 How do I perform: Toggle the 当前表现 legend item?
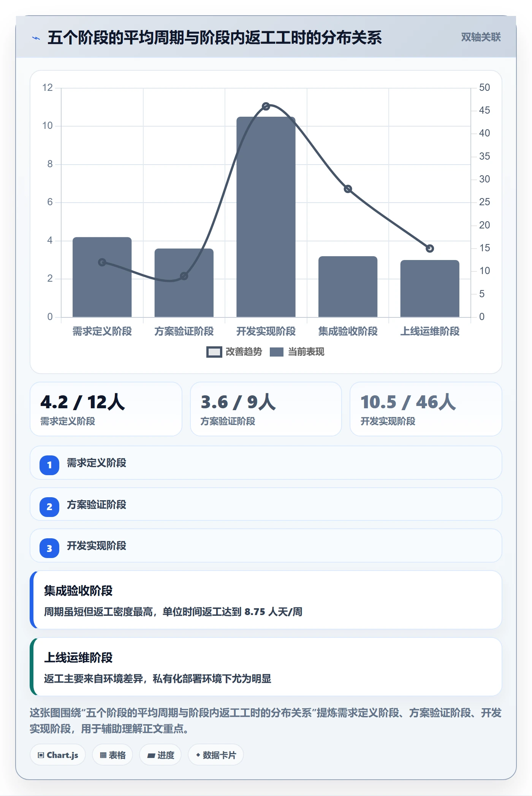297,352
